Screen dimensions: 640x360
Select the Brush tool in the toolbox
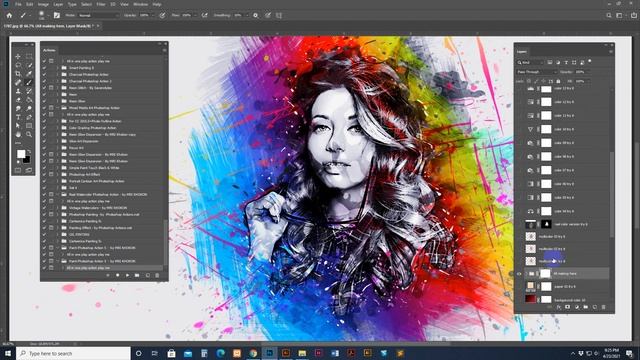click(x=29, y=82)
